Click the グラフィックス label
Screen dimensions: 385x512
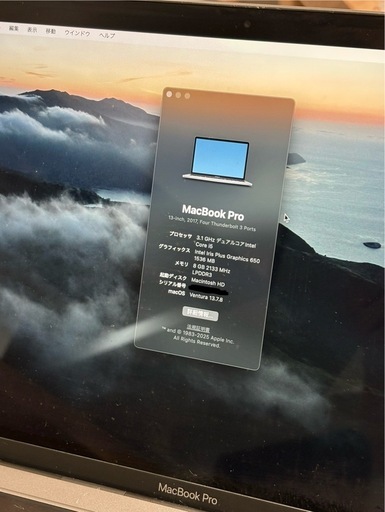pyautogui.click(x=174, y=249)
